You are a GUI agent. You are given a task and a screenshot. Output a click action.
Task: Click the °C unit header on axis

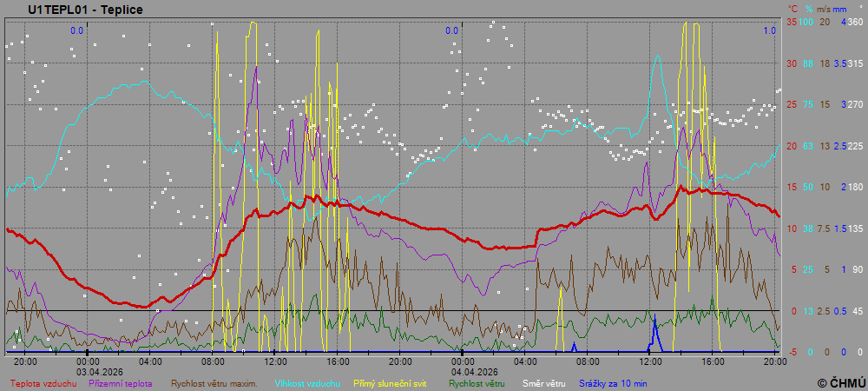pos(792,9)
